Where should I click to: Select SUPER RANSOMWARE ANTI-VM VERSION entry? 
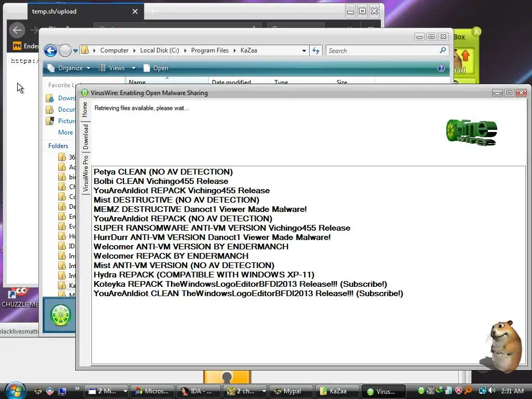tap(222, 228)
